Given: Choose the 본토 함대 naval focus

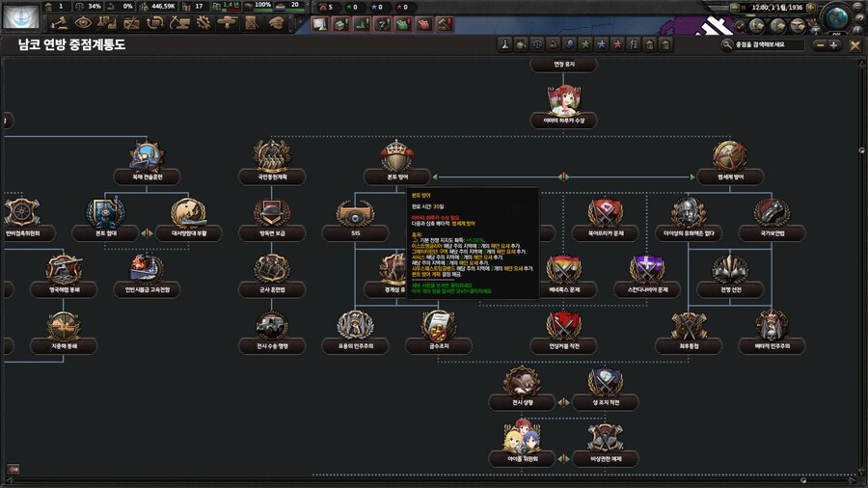Looking at the screenshot, I should click(105, 215).
